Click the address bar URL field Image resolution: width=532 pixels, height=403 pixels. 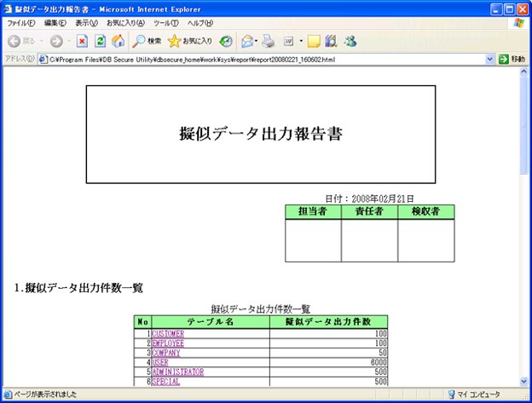266,60
